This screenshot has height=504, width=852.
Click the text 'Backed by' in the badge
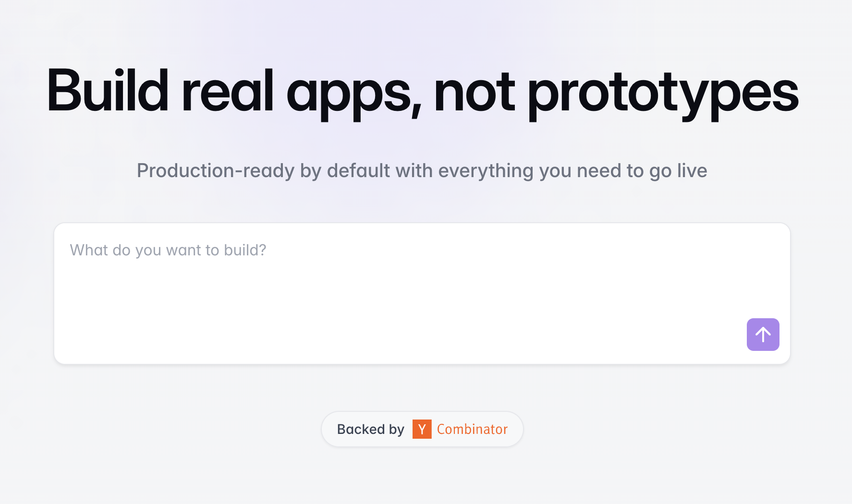tap(370, 429)
